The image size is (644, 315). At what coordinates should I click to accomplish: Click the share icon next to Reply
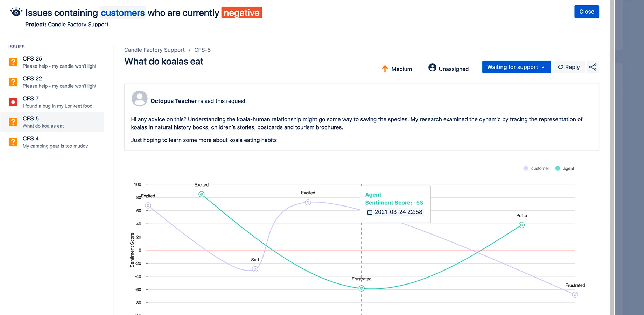click(x=593, y=67)
